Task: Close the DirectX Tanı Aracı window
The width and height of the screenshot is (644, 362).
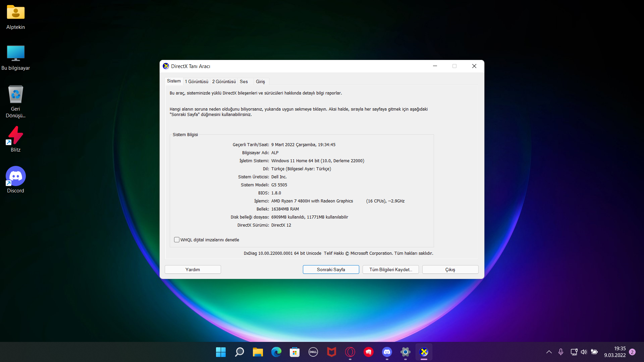Action: (x=474, y=66)
